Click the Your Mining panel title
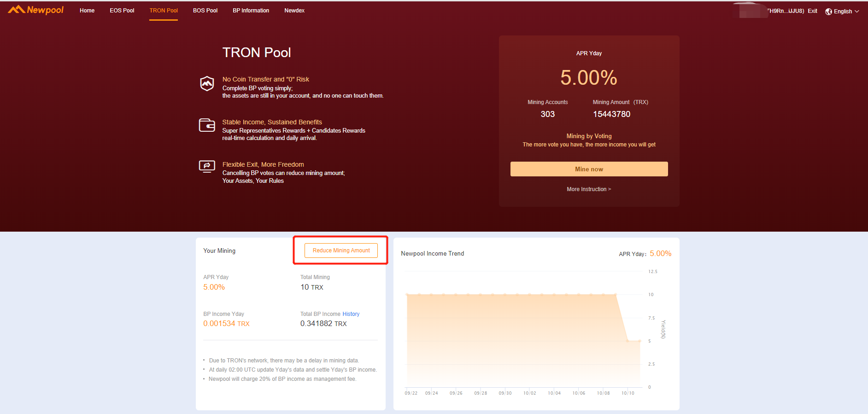This screenshot has height=414, width=868. click(219, 251)
